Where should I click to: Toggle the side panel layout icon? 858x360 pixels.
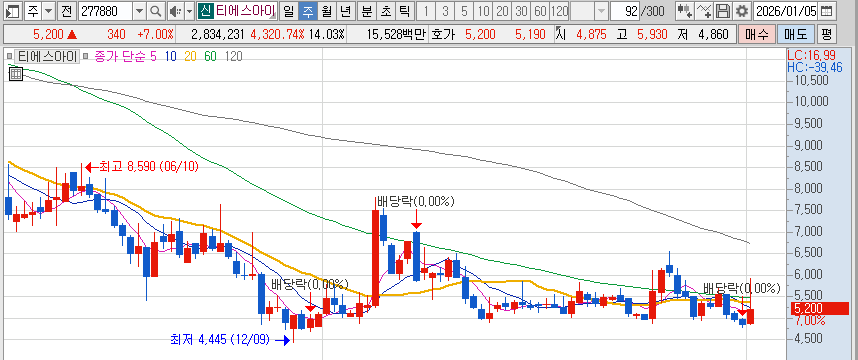pos(13,10)
